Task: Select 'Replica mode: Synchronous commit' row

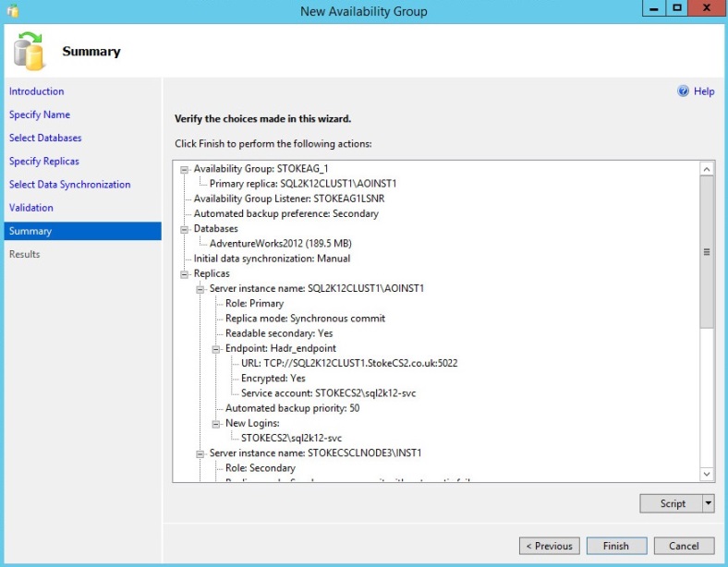Action: pos(305,319)
